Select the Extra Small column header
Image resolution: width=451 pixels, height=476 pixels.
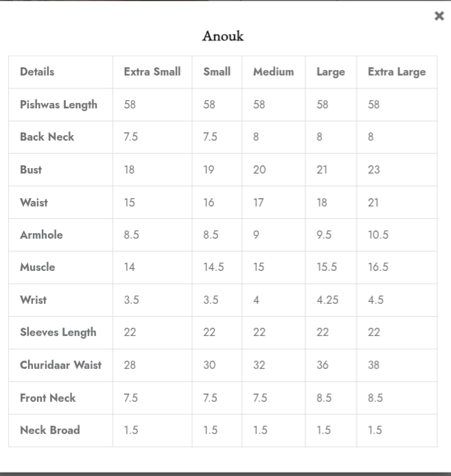click(152, 71)
